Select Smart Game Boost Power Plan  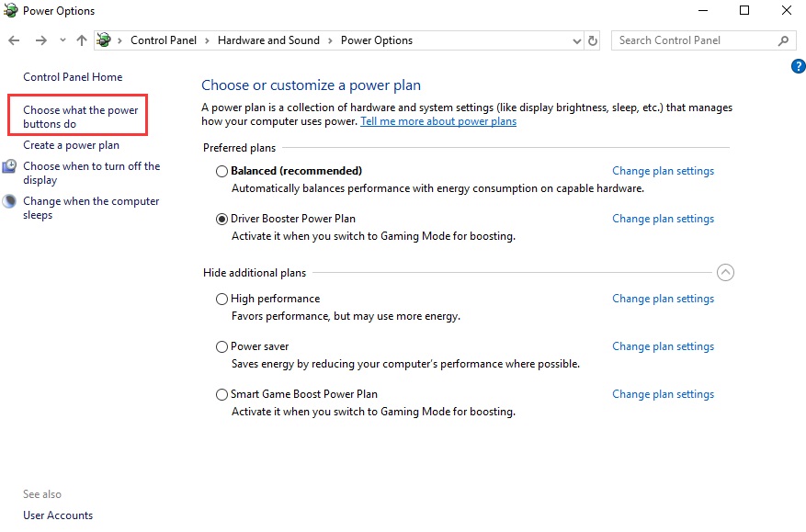221,395
